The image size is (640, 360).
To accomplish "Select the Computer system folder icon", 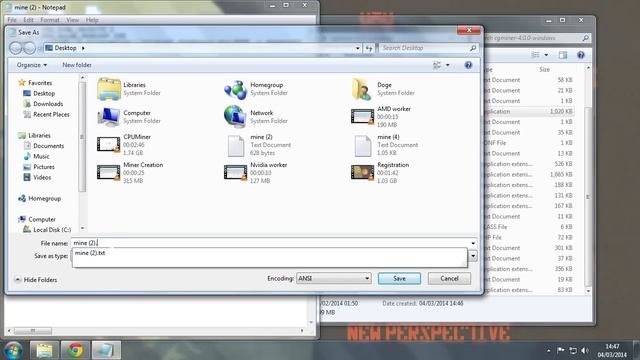I will [109, 117].
